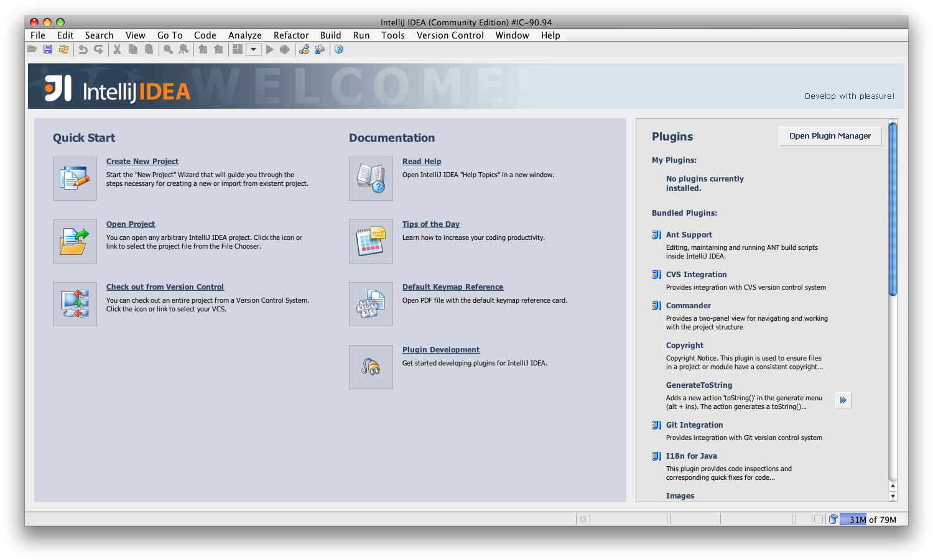Click the Synchronize toolbar icon
Image resolution: width=933 pixels, height=560 pixels.
click(63, 49)
